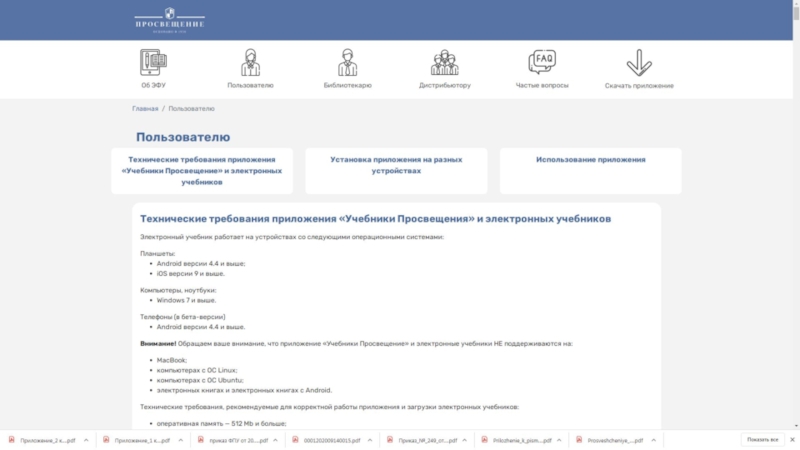Click the text "Windows 7 и выше."
This screenshot has height=450, width=800.
click(186, 301)
